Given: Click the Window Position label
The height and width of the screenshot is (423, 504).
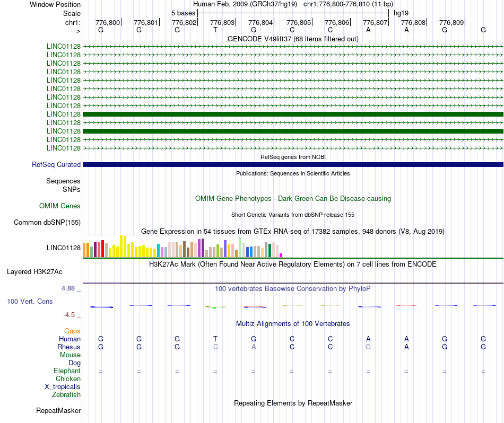Looking at the screenshot, I should click(55, 4).
